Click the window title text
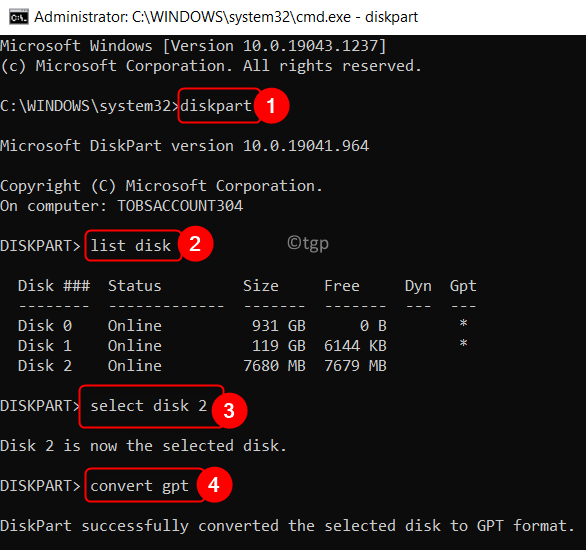The width and height of the screenshot is (586, 550). [x=226, y=17]
